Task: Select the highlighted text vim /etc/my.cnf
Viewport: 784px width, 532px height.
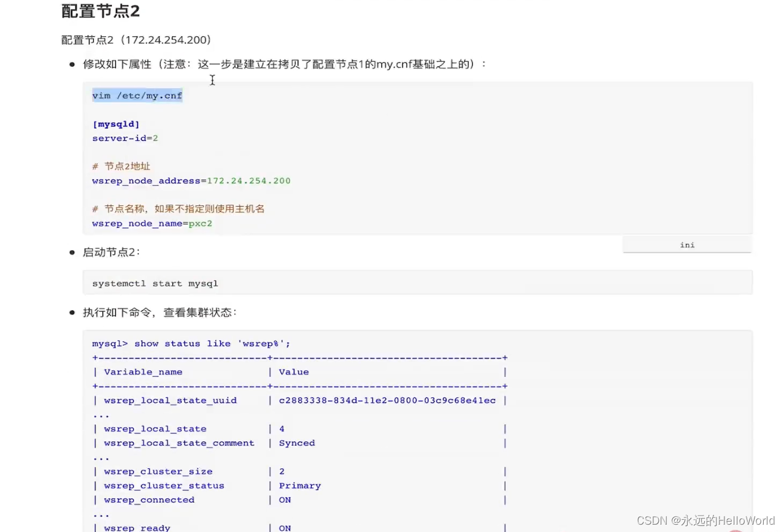Action: [136, 96]
